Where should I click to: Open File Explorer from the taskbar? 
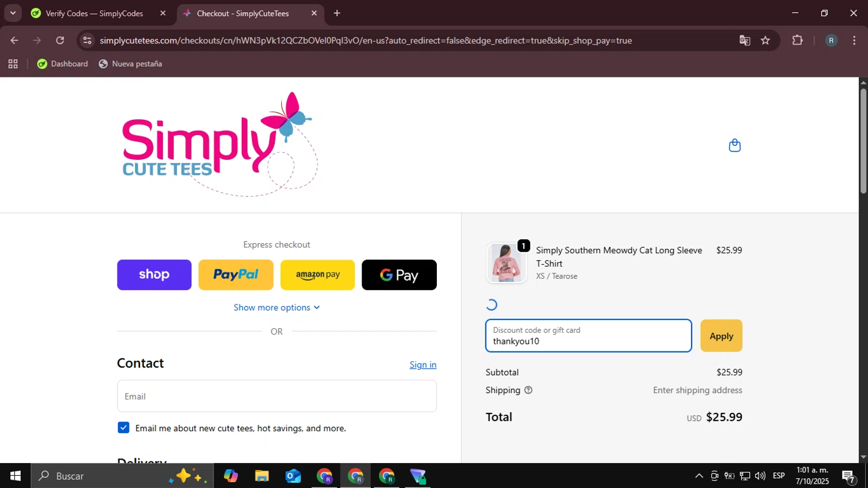click(x=262, y=476)
